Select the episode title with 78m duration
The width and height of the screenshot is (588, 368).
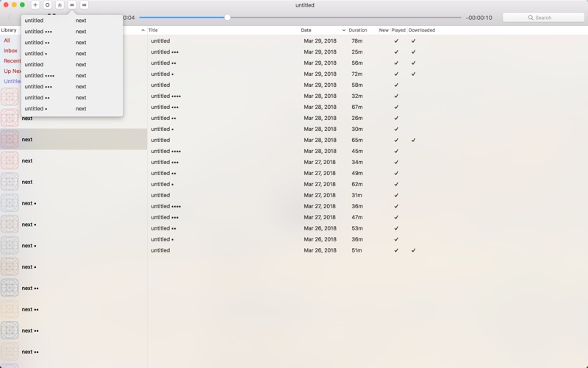click(160, 41)
